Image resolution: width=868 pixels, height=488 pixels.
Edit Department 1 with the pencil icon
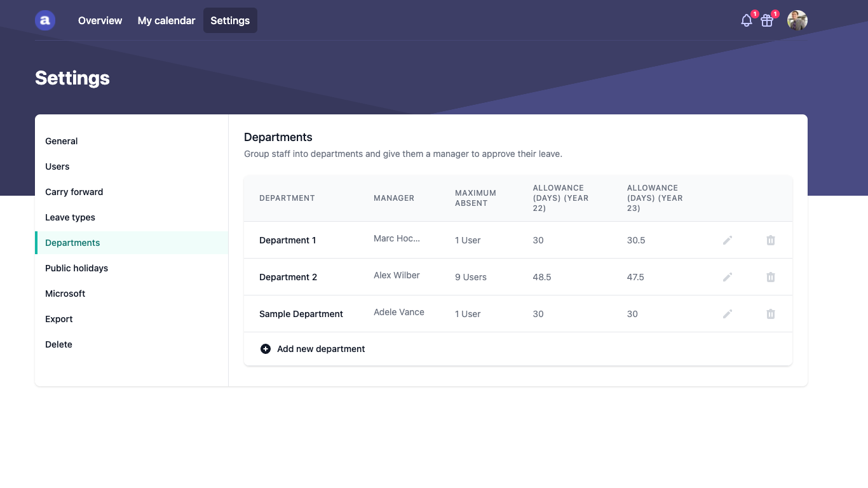[728, 240]
